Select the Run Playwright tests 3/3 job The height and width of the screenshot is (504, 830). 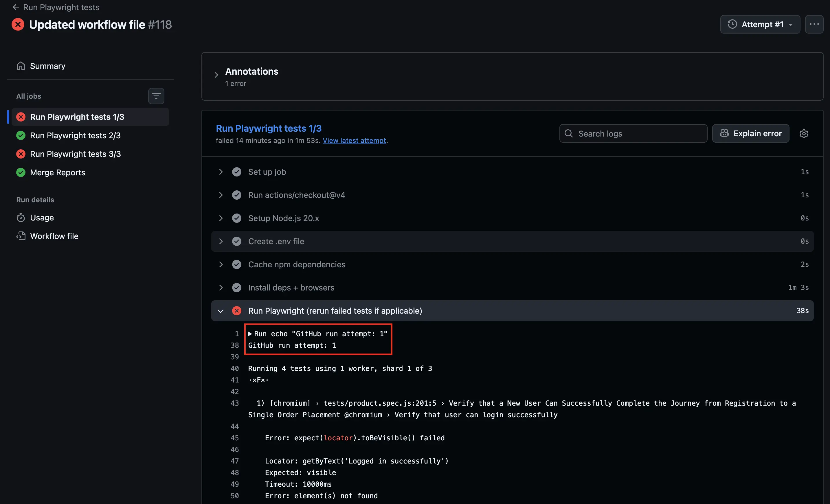click(75, 154)
